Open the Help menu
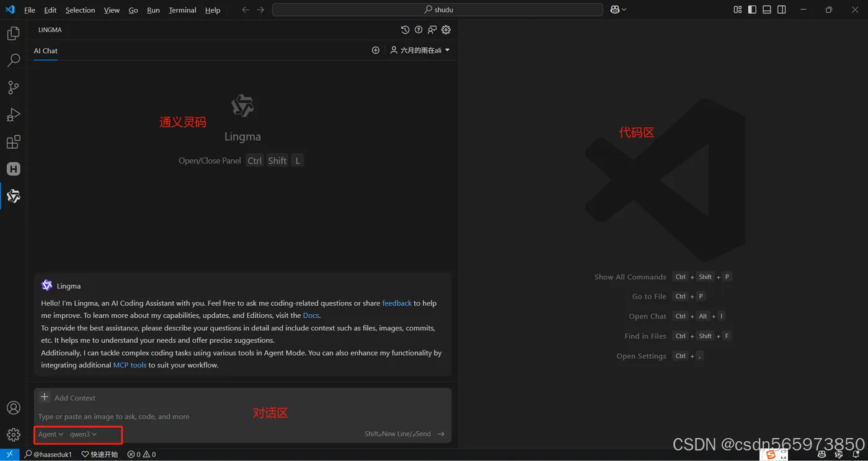Image resolution: width=868 pixels, height=461 pixels. [x=213, y=10]
